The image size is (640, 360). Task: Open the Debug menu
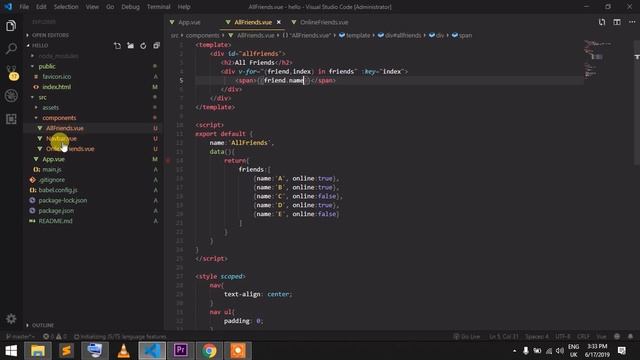coord(131,7)
